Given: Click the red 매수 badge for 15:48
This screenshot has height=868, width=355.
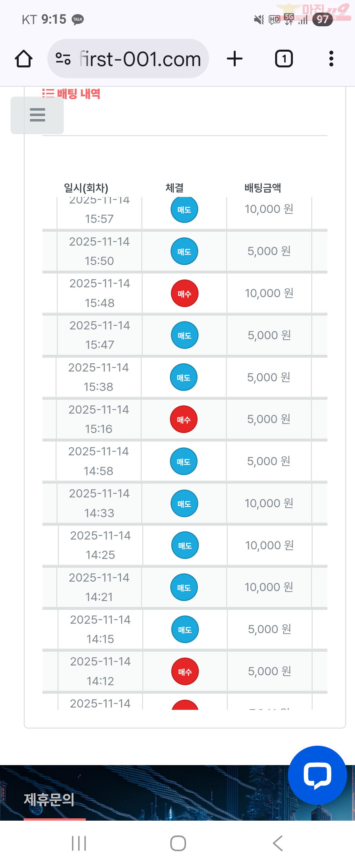Looking at the screenshot, I should click(x=184, y=294).
